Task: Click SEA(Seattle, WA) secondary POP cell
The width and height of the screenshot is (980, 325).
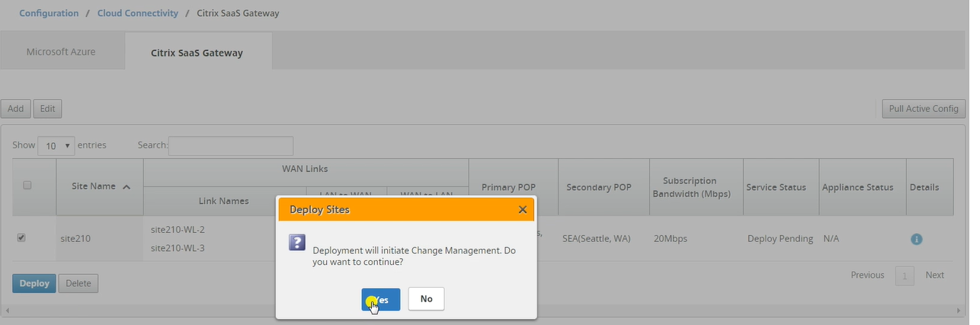Action: coord(597,238)
